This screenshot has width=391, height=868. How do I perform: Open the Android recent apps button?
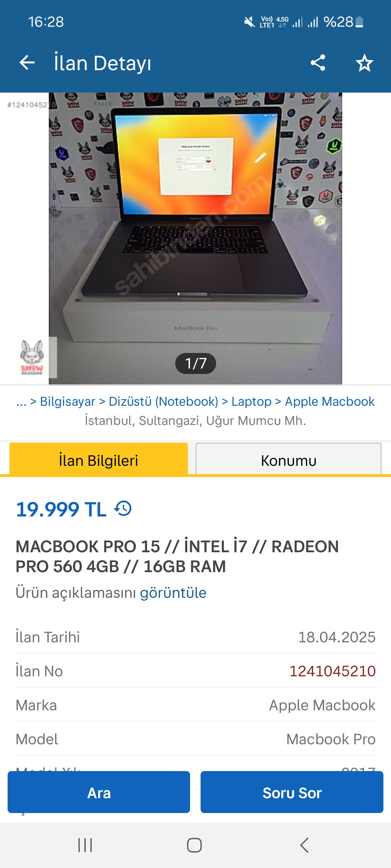[x=85, y=845]
